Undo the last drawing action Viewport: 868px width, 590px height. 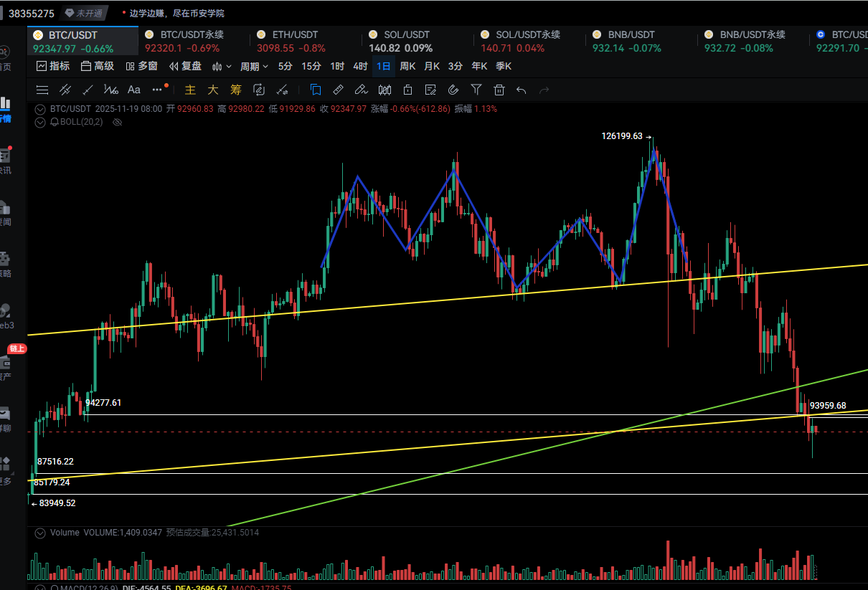pos(522,90)
